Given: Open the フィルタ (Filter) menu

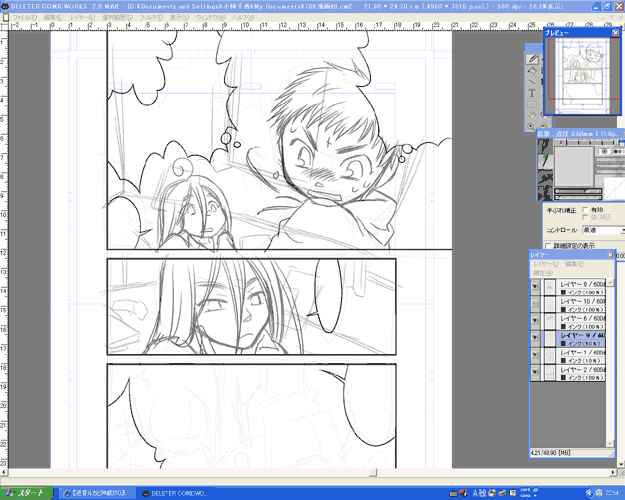Looking at the screenshot, I should (x=151, y=18).
